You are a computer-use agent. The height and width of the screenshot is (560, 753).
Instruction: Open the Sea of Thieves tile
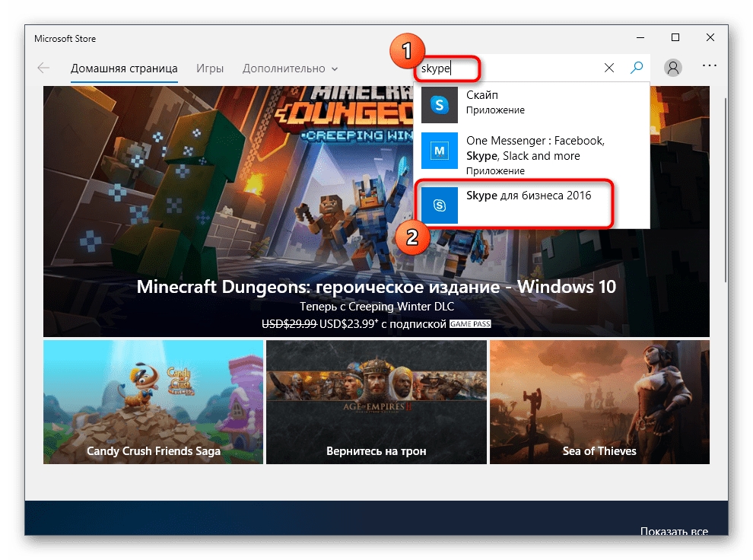pyautogui.click(x=599, y=402)
